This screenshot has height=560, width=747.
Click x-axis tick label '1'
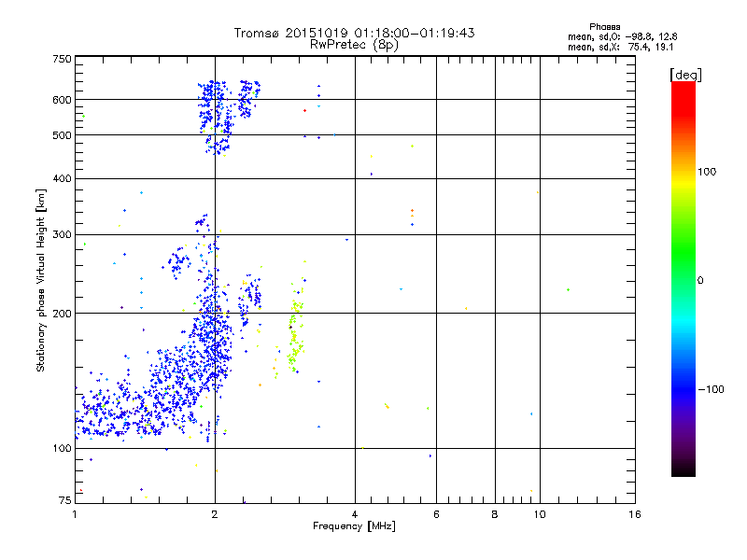click(x=75, y=514)
